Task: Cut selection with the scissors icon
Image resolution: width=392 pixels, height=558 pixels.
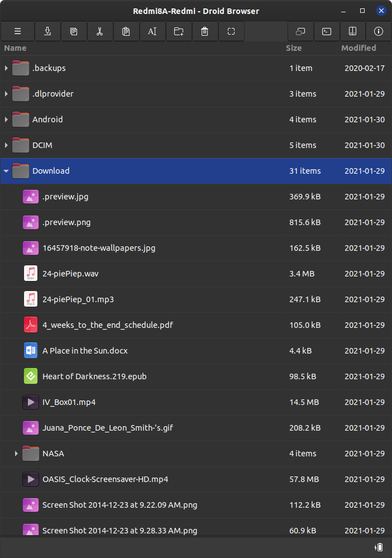Action: 100,31
